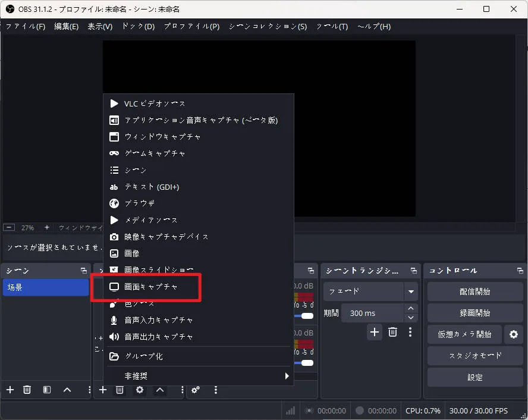Select メディアソース from the list
This screenshot has width=528, height=420.
point(199,220)
